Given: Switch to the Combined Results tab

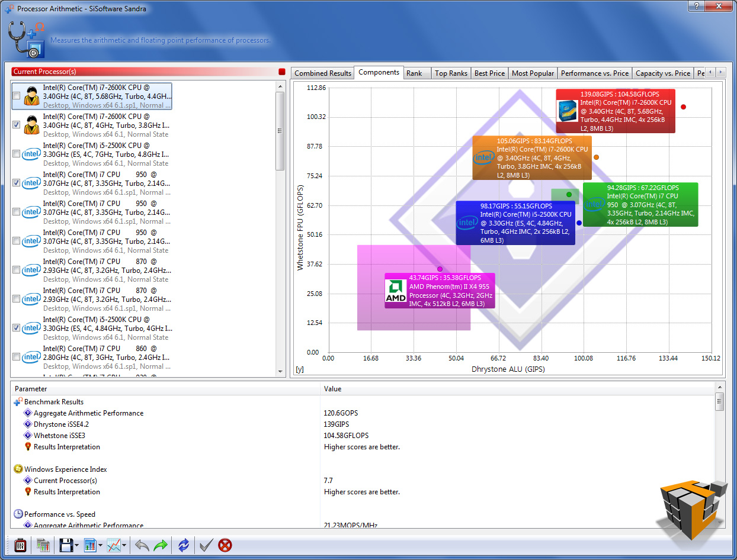Looking at the screenshot, I should coord(323,73).
